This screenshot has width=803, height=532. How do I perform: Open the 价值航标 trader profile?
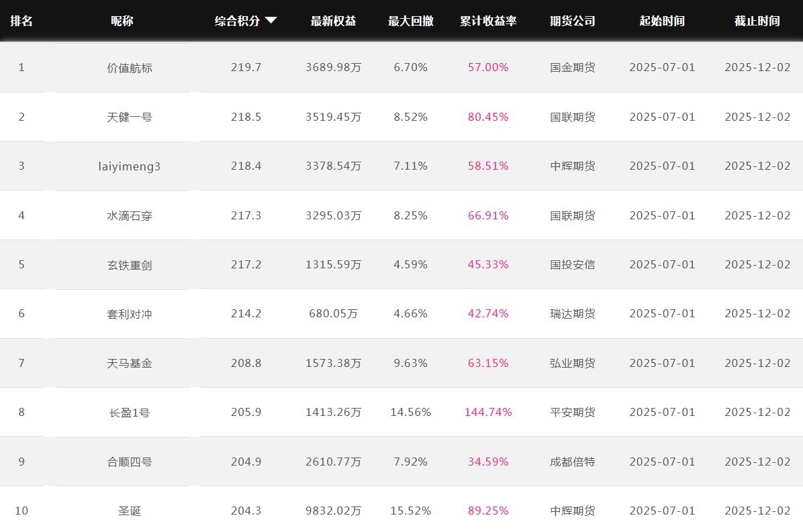click(x=130, y=68)
